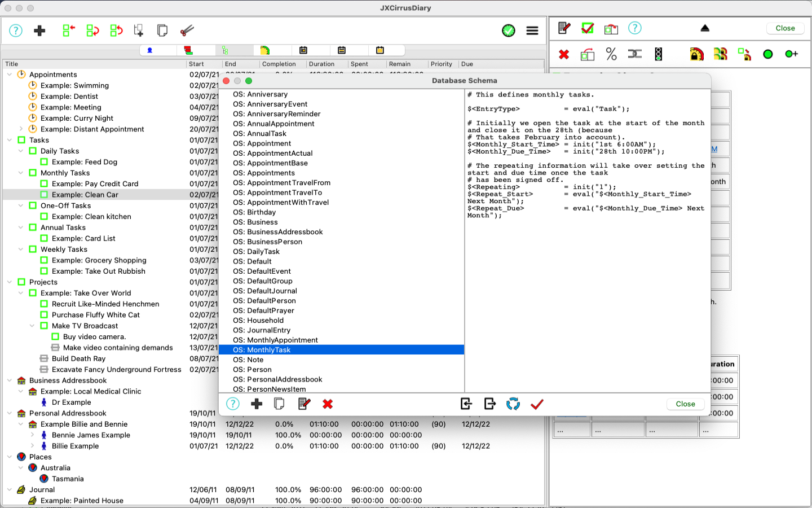The height and width of the screenshot is (508, 812).
Task: Collapse the Appointments tree node
Action: [10, 75]
